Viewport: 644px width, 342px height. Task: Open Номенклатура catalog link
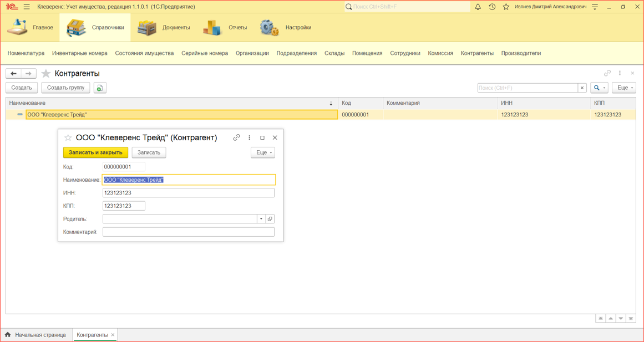click(26, 53)
